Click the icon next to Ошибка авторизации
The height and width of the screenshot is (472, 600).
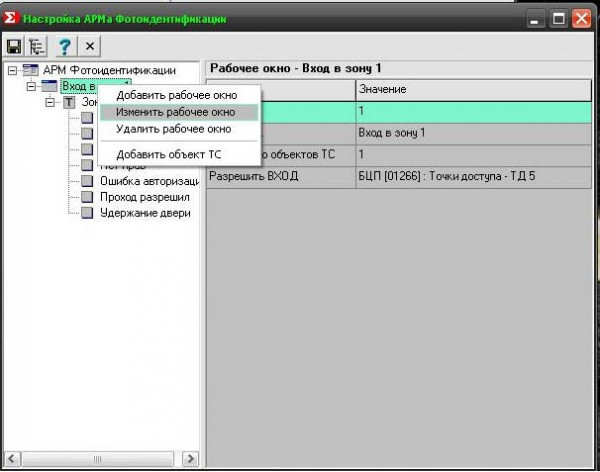(87, 181)
